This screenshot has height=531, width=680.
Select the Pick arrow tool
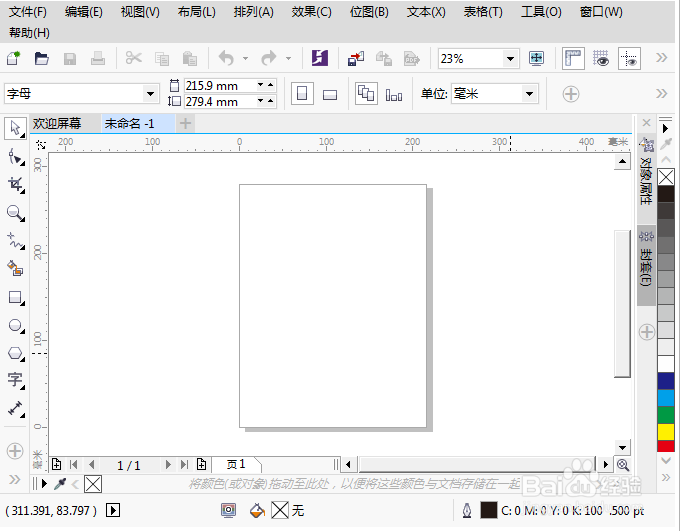[15, 128]
